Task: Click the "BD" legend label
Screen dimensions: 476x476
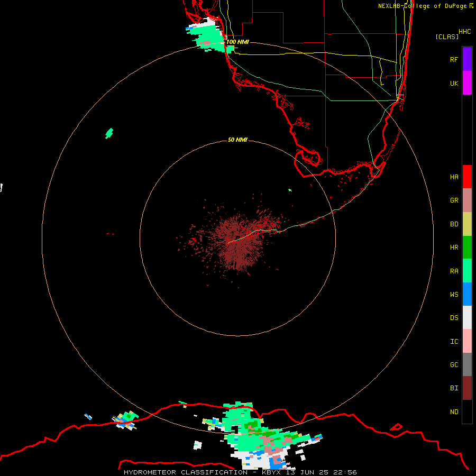Action: [x=454, y=224]
